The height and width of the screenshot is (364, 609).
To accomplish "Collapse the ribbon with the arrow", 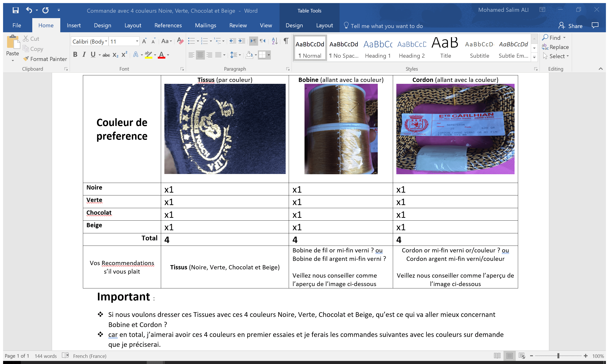I will pos(601,69).
